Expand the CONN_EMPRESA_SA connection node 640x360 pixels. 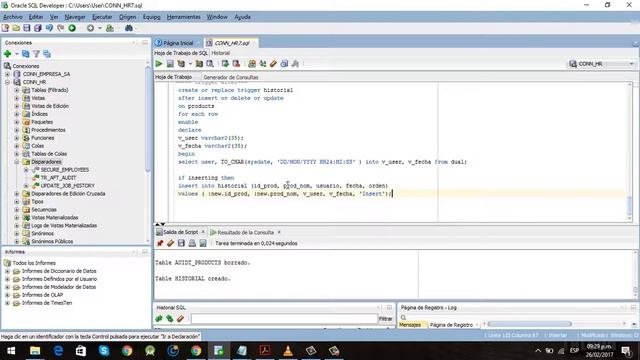(x=7, y=74)
